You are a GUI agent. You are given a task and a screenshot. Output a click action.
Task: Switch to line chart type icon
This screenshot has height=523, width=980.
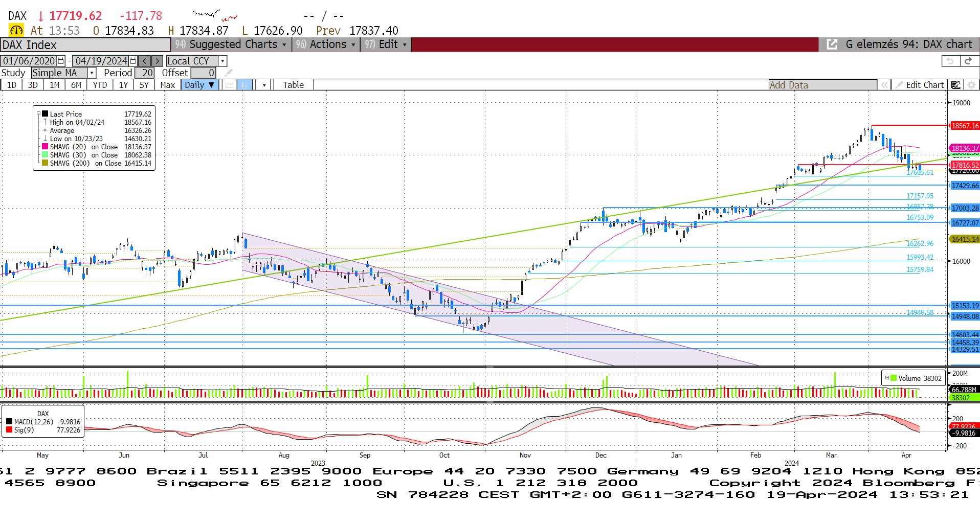(230, 85)
